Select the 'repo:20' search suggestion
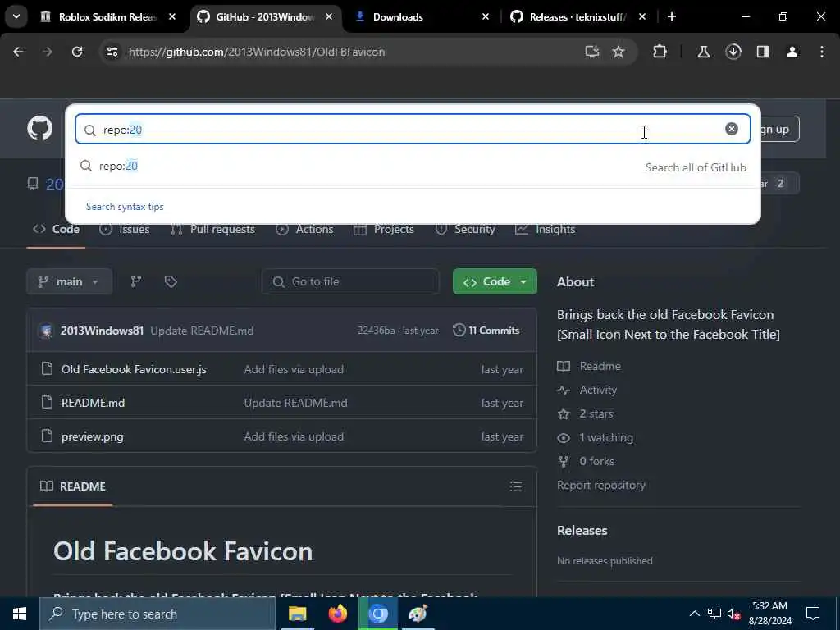 pyautogui.click(x=413, y=167)
